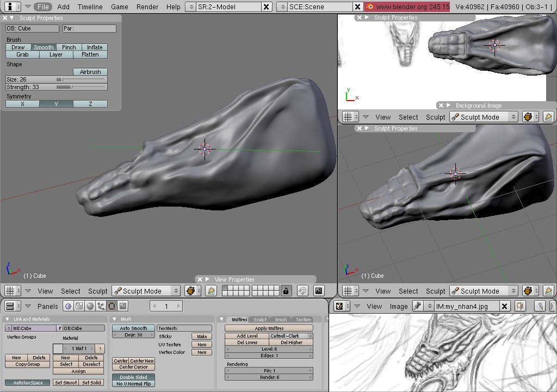The width and height of the screenshot is (557, 392).
Task: Click the magnet-shaped icon in main viewport header
Action: pos(302,291)
